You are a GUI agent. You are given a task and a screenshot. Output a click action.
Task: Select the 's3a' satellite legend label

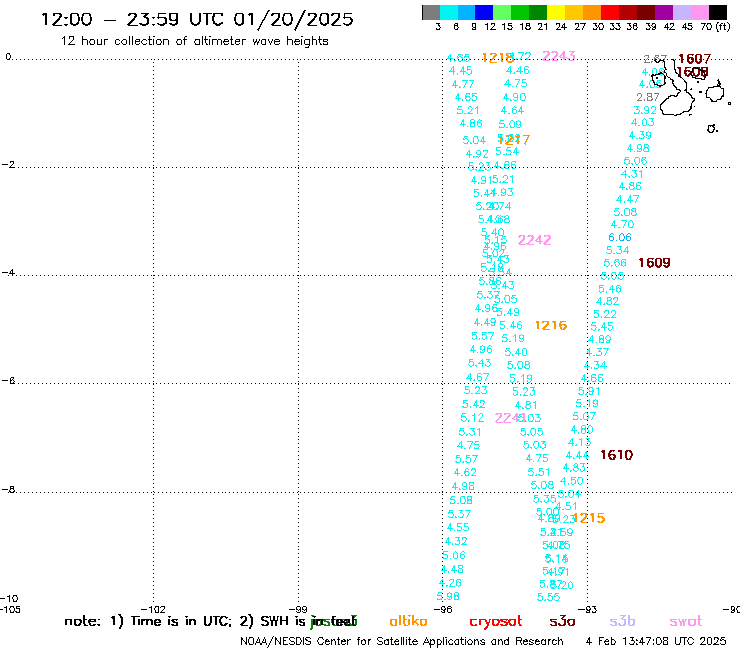click(x=562, y=621)
